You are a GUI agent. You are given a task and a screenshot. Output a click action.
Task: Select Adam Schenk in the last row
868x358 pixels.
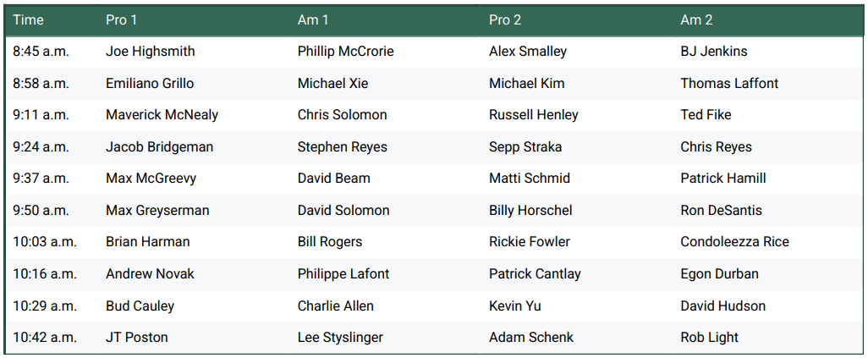[x=530, y=338]
